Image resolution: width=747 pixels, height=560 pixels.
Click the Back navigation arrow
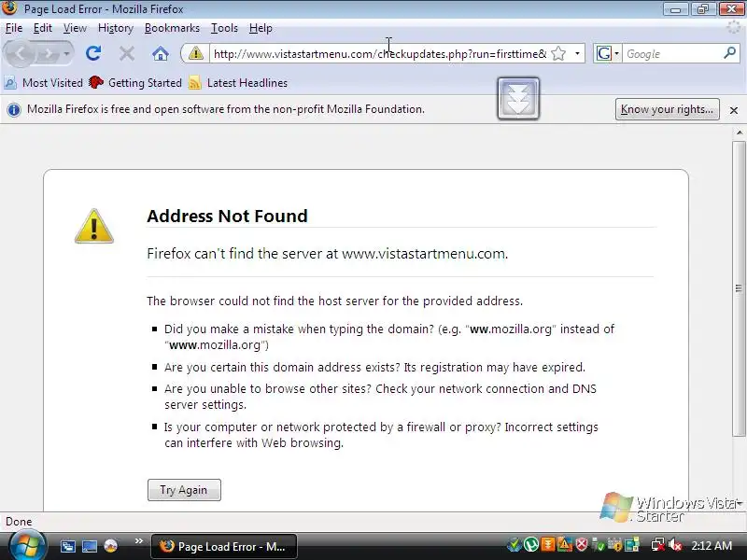(x=20, y=53)
